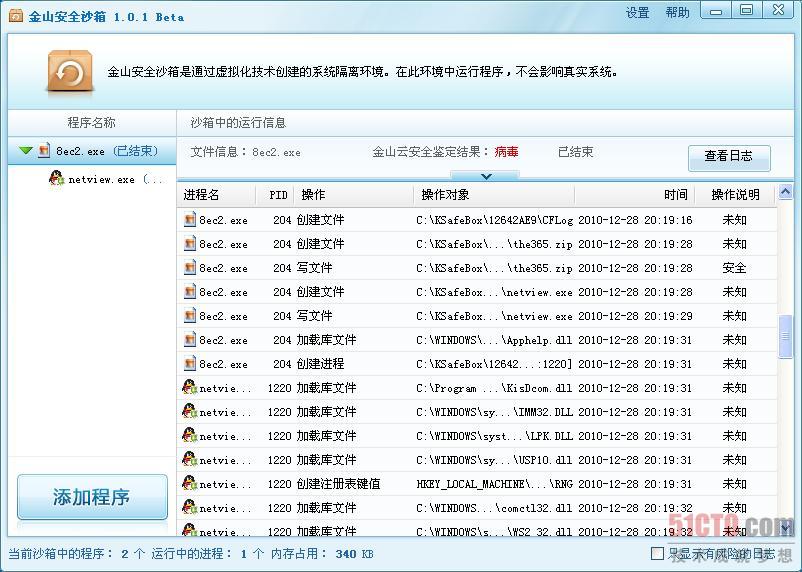The height and width of the screenshot is (572, 802).
Task: Click 内存占用 340 KB status
Action: [x=322, y=554]
